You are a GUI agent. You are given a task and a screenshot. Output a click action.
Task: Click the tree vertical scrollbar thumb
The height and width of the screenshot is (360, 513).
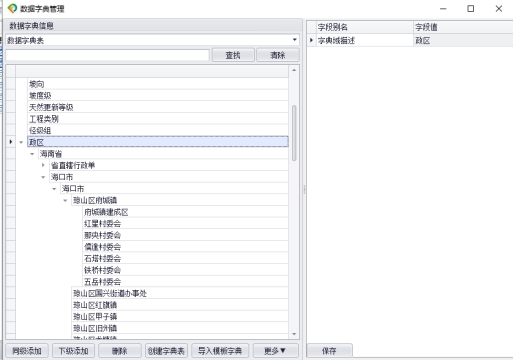coord(294,133)
